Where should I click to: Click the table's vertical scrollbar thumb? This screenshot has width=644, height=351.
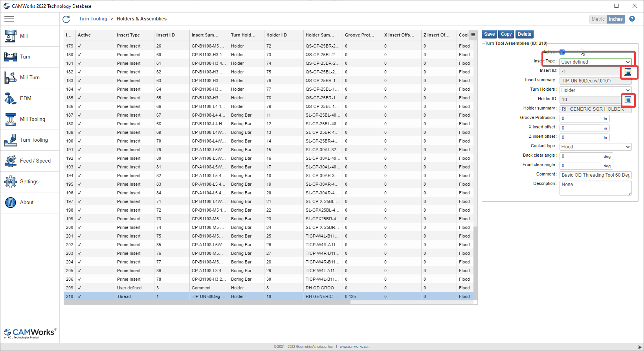point(475,263)
